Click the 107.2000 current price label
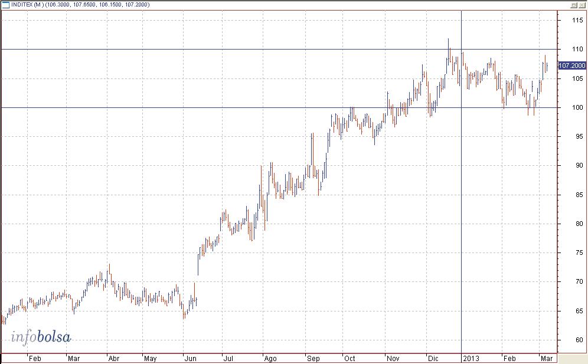The height and width of the screenshot is (364, 588). 572,65
